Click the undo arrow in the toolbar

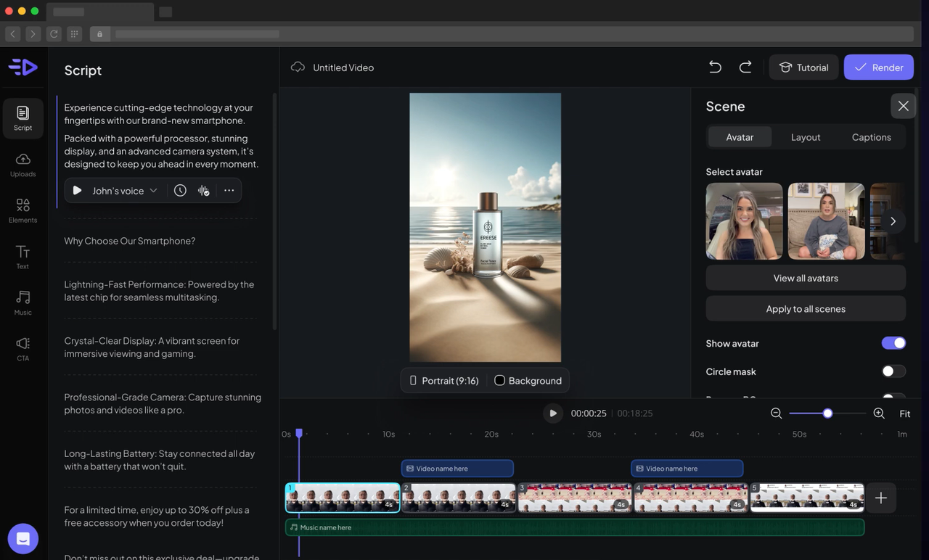click(715, 67)
